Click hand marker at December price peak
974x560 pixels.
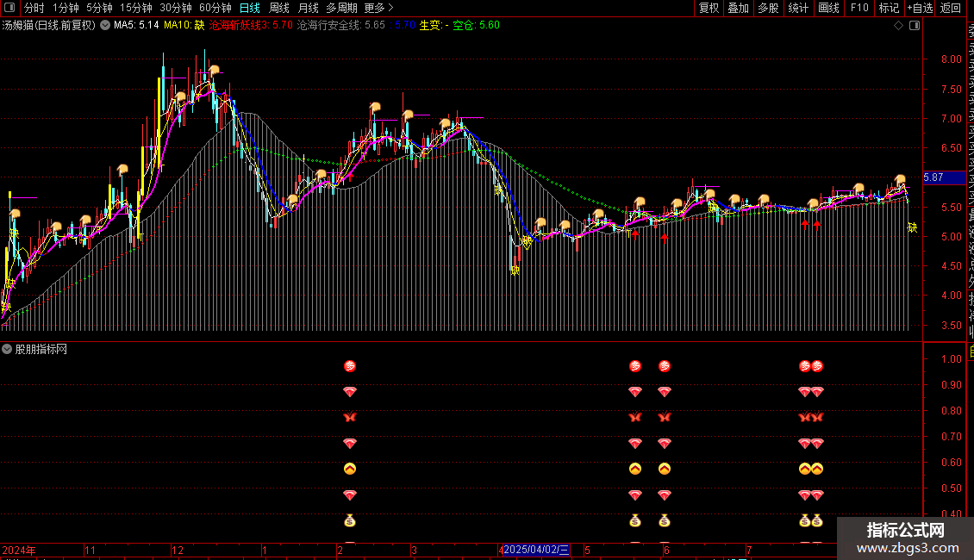(215, 70)
